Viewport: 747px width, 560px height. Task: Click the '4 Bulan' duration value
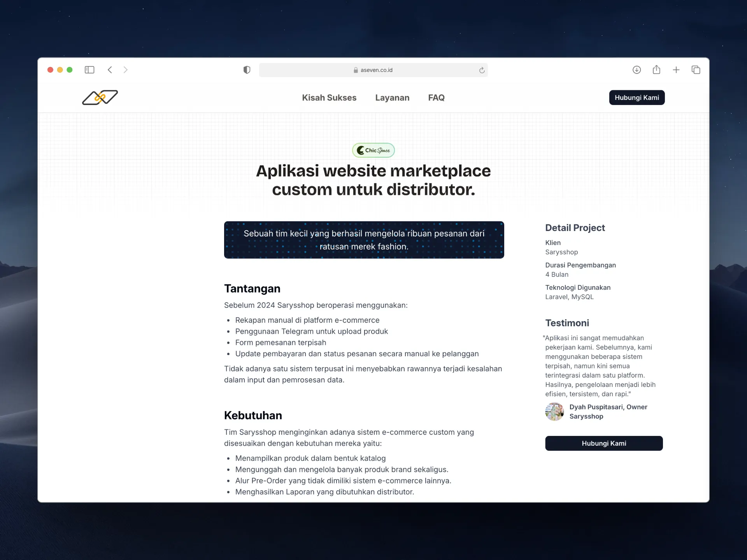point(557,275)
